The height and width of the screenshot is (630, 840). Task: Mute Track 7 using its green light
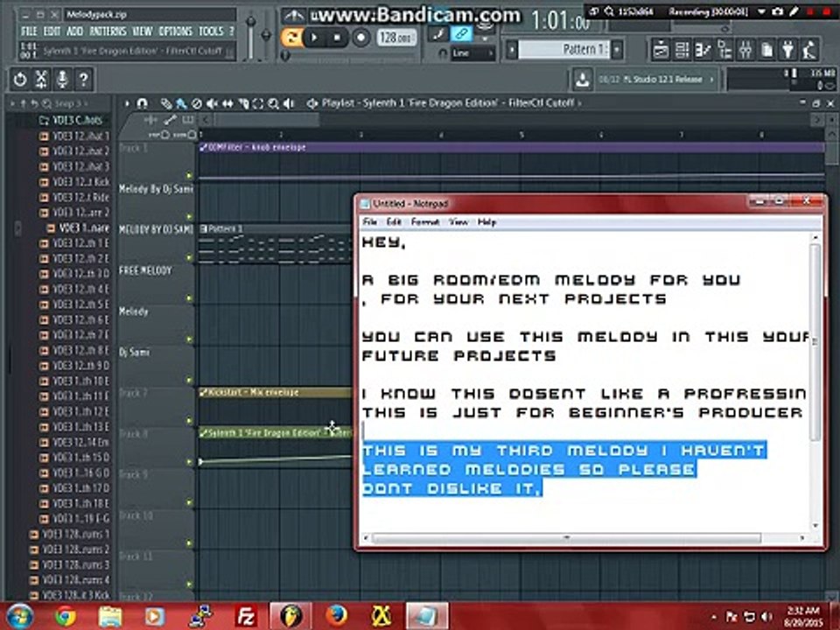tap(189, 421)
